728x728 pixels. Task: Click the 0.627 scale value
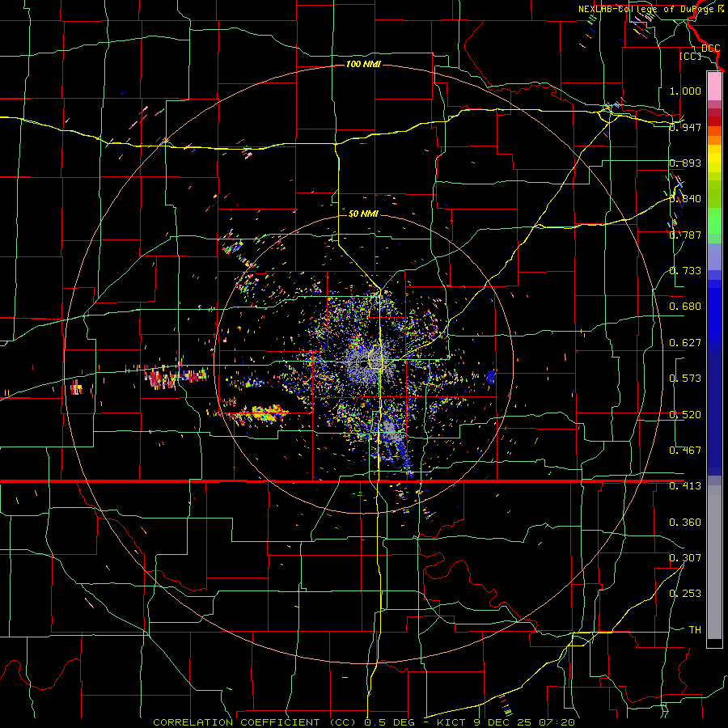coord(685,343)
